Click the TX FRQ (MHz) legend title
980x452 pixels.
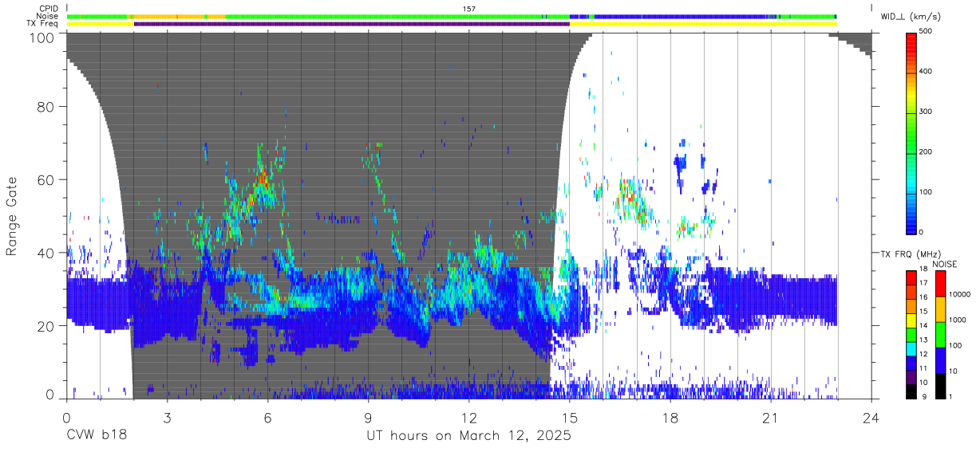point(909,254)
